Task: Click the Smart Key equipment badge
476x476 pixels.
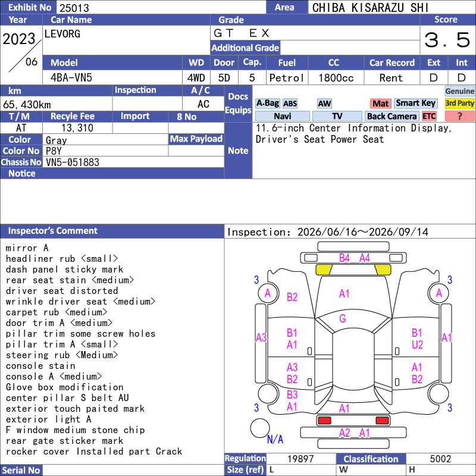Action: [x=415, y=103]
